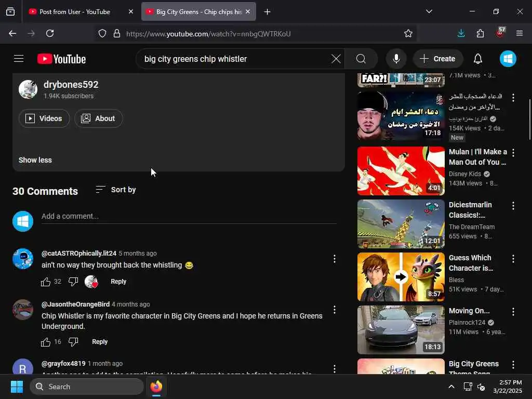
Task: Show hidden system tray icons
Action: click(451, 387)
